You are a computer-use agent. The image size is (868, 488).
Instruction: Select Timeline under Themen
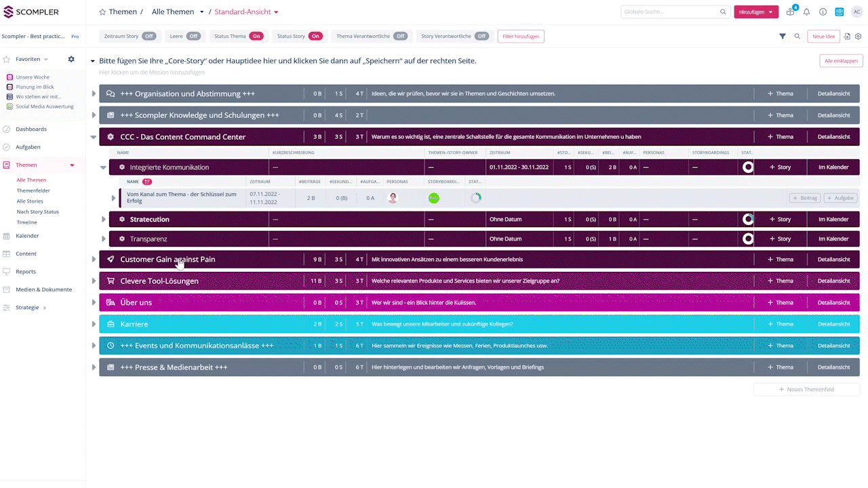pos(27,222)
